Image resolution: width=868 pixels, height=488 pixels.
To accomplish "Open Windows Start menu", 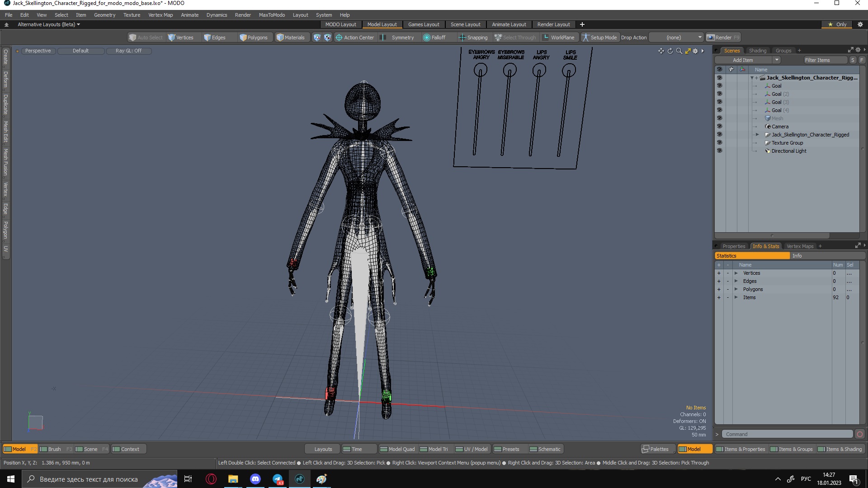I will pos(11,479).
